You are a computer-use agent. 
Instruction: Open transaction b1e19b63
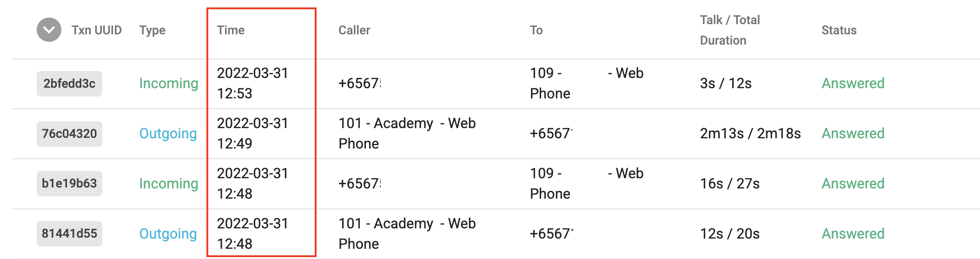click(69, 183)
